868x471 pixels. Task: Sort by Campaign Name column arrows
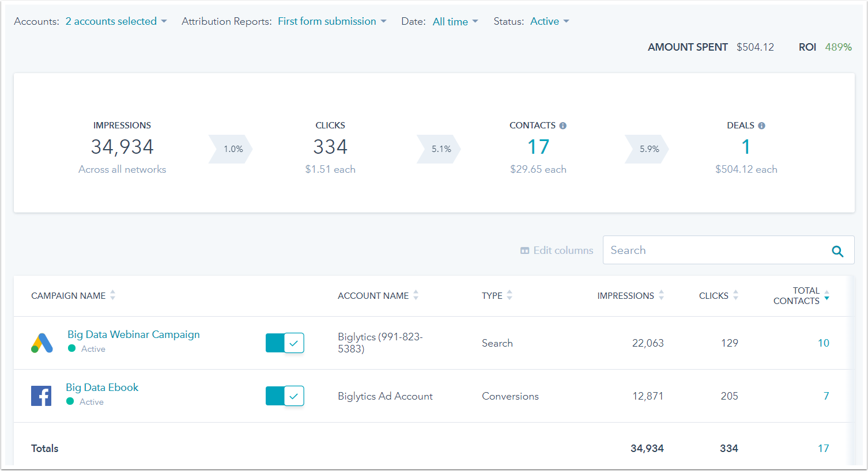click(113, 295)
